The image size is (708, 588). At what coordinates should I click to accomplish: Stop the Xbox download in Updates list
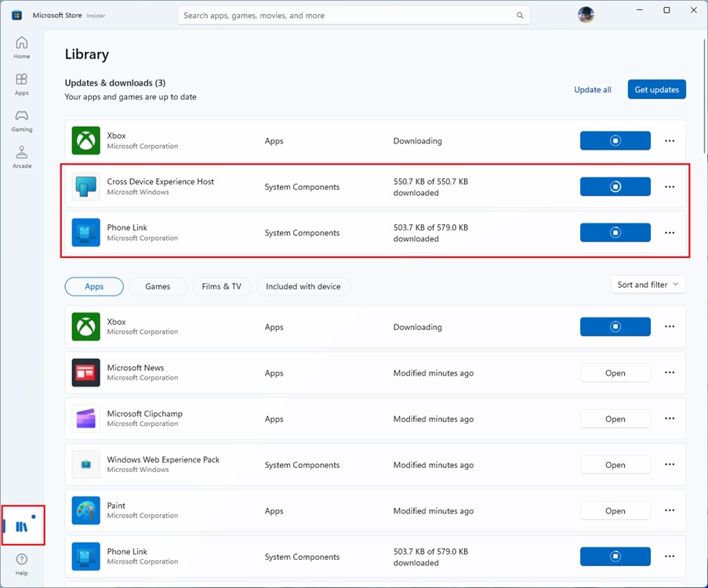coord(615,141)
